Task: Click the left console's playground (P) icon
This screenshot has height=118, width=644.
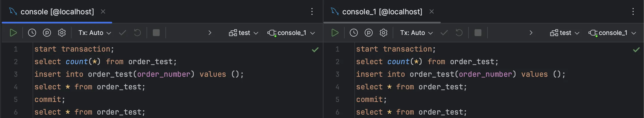Action: pyautogui.click(x=47, y=33)
